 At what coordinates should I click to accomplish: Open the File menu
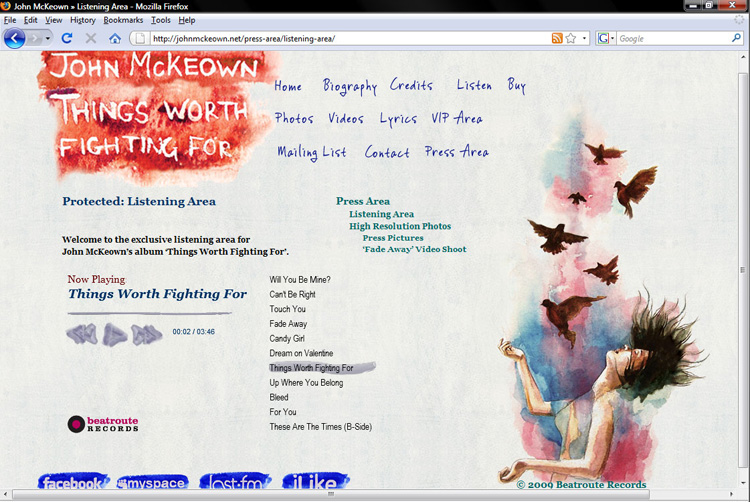[x=10, y=20]
